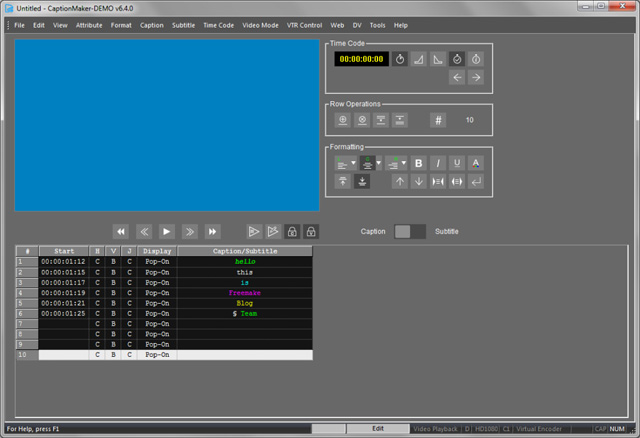Screen dimensions: 640x438
Task: Toggle the Caption/Subtitle switch
Action: coord(410,231)
